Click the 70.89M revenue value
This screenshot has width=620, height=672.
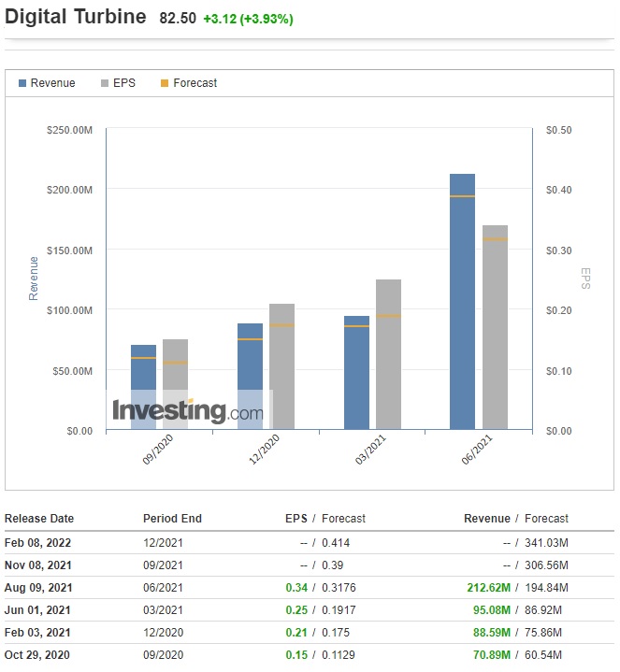[x=492, y=655]
